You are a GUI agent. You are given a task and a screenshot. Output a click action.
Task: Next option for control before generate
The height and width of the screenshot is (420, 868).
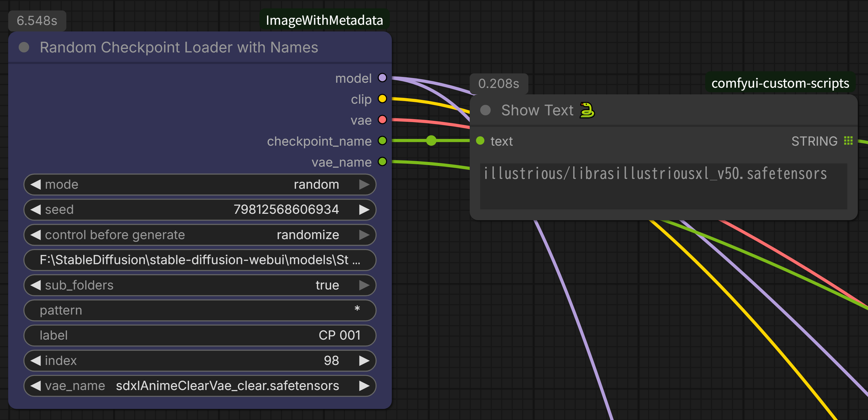pos(364,235)
